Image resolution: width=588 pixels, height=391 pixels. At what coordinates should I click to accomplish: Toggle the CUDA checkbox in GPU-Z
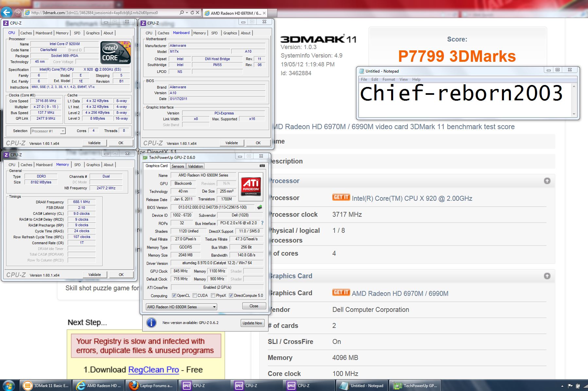pos(195,296)
